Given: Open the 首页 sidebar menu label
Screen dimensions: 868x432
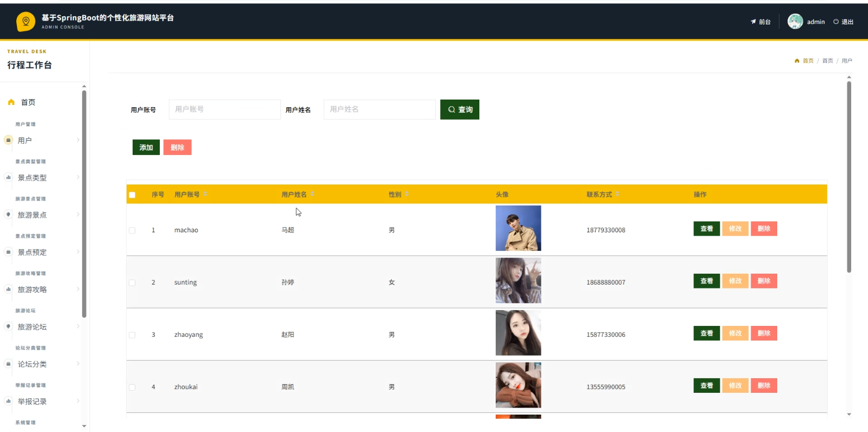Looking at the screenshot, I should point(28,102).
